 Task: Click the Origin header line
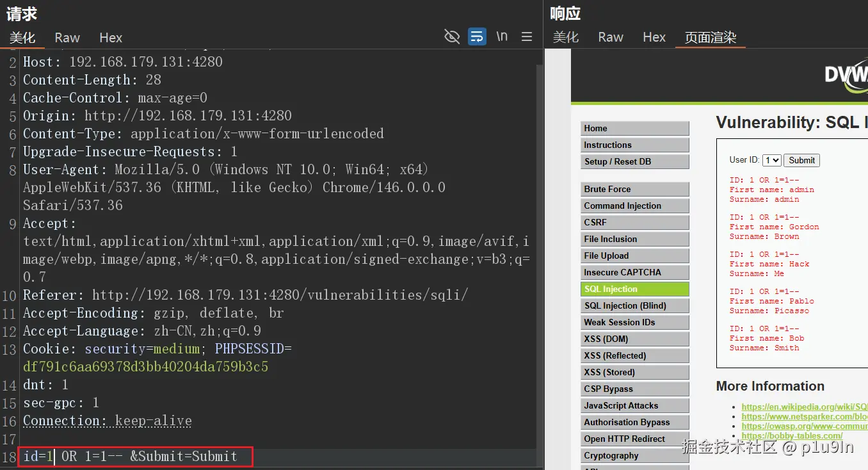tap(157, 115)
